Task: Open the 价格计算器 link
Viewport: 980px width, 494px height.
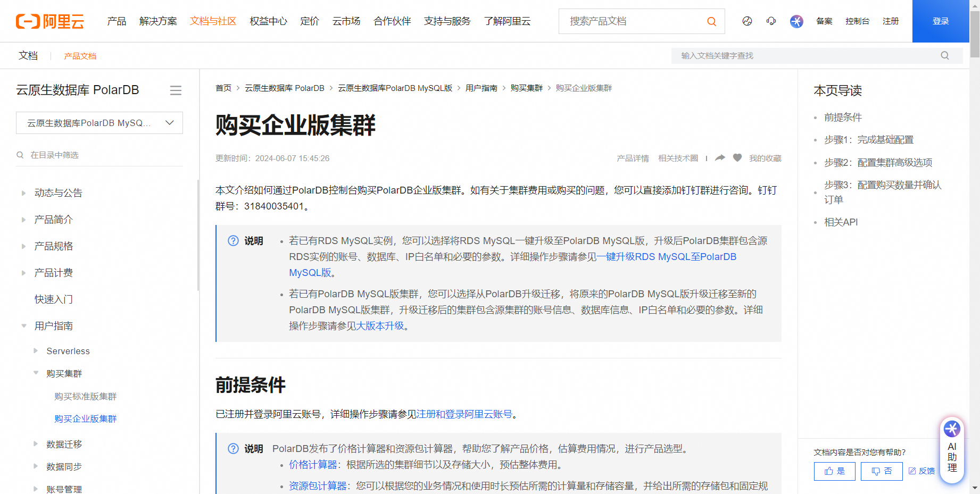Action: pos(313,465)
